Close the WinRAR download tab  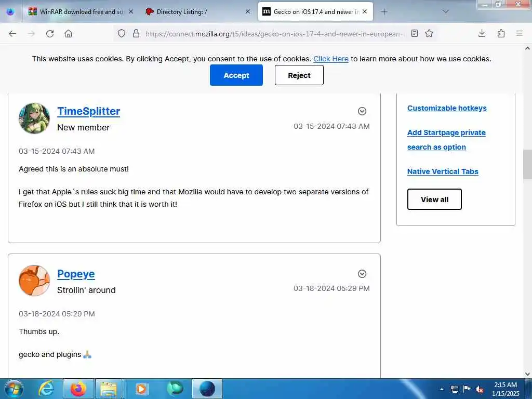(131, 11)
